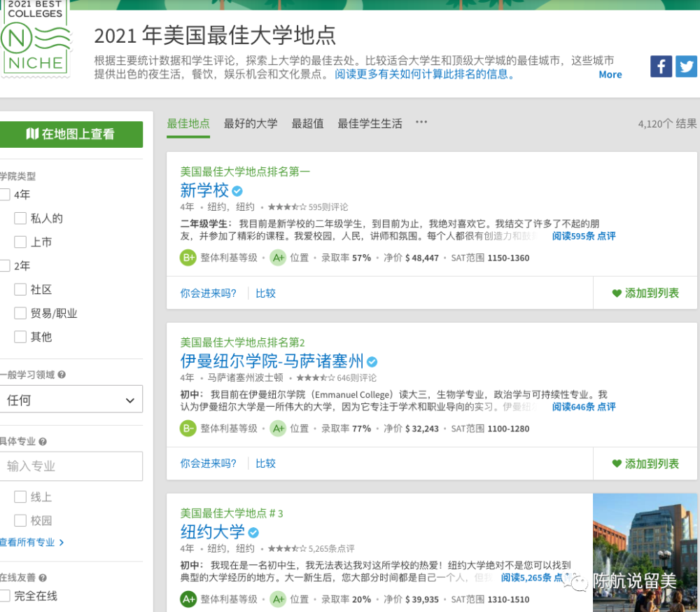The width and height of the screenshot is (700, 612).
Task: Type in the 输入专业 major field
Action: (x=71, y=466)
